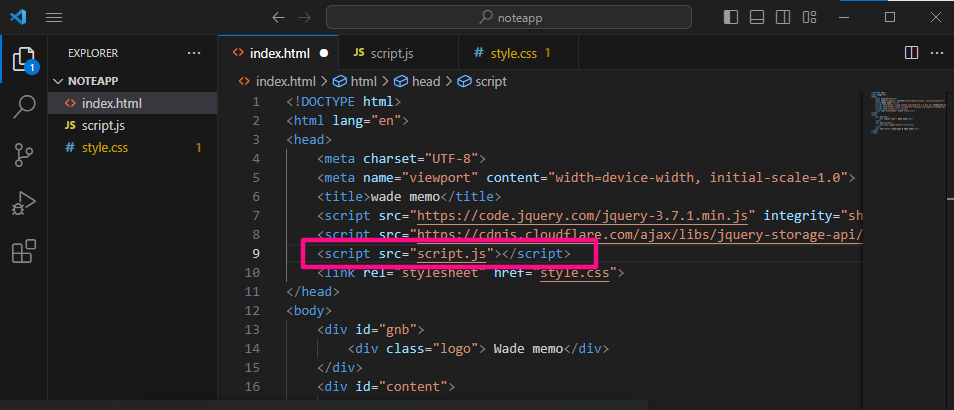Open the Search view in activity bar
954x410 pixels.
tap(24, 107)
